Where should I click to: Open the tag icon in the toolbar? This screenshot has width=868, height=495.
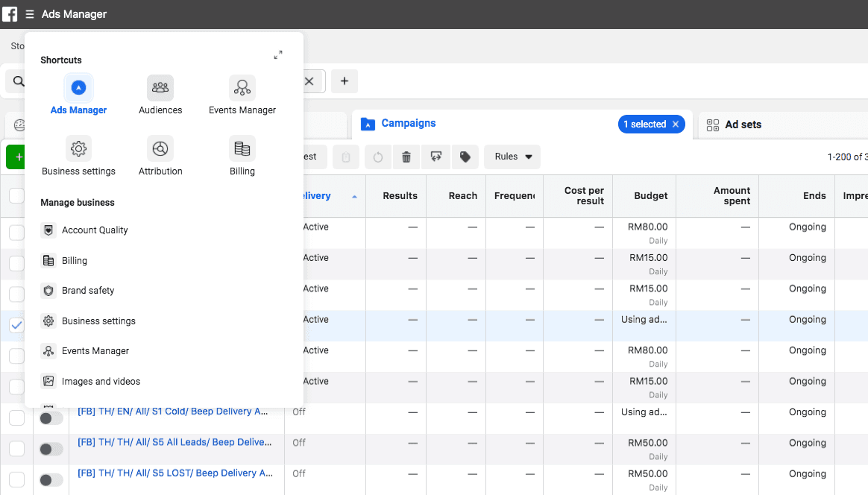[x=464, y=157]
